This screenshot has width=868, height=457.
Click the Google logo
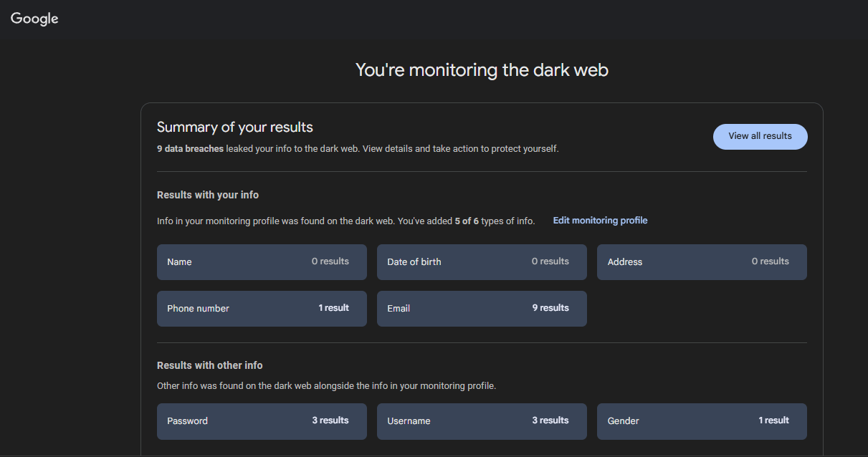[34, 19]
